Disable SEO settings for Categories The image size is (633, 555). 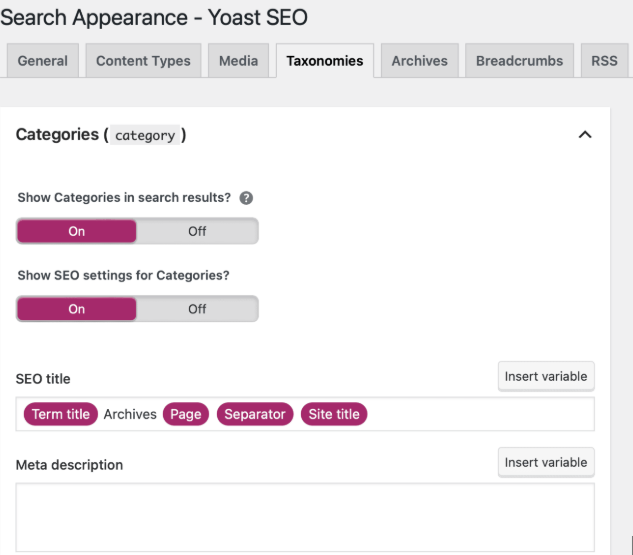coord(197,309)
